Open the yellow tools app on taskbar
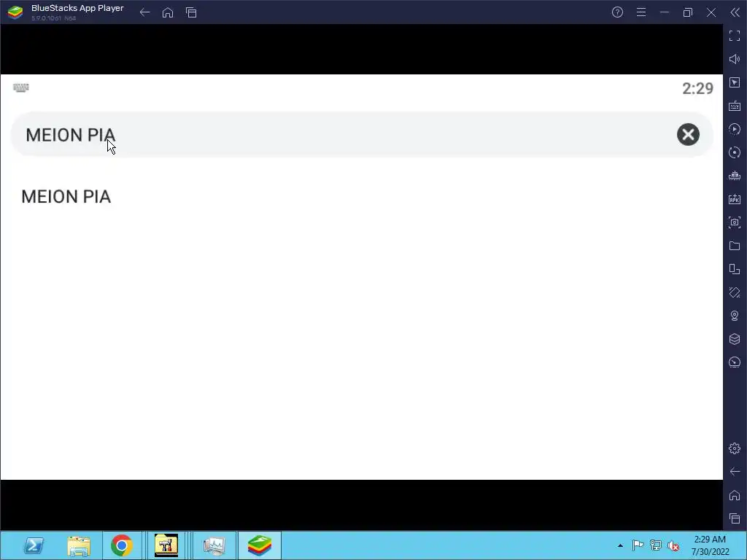 166,545
